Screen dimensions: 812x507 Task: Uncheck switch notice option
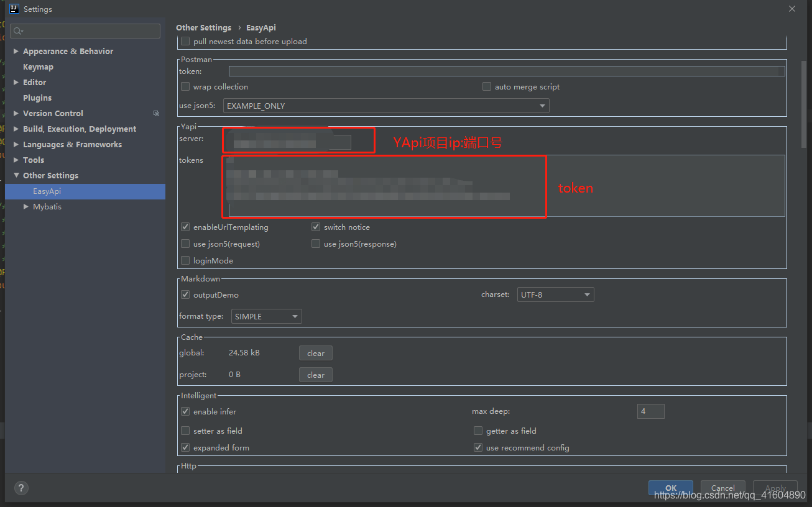316,227
